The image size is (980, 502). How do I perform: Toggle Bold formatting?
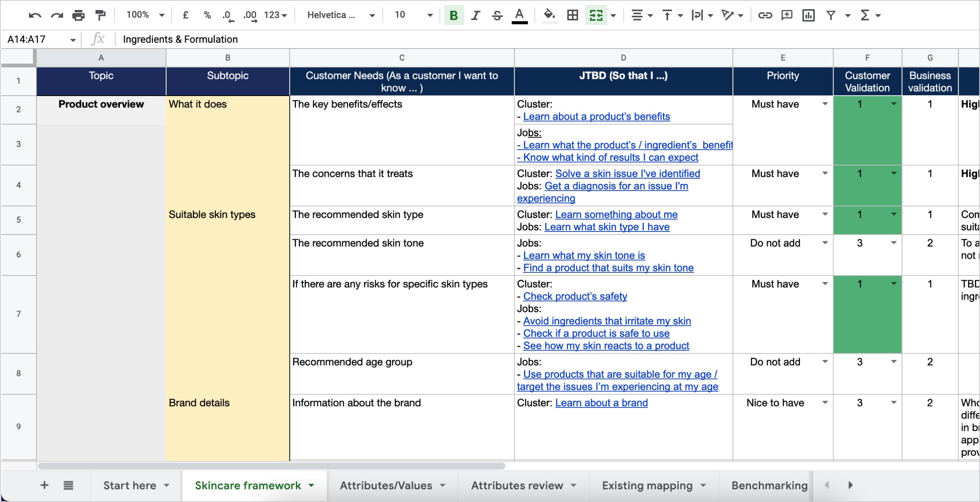(x=454, y=15)
